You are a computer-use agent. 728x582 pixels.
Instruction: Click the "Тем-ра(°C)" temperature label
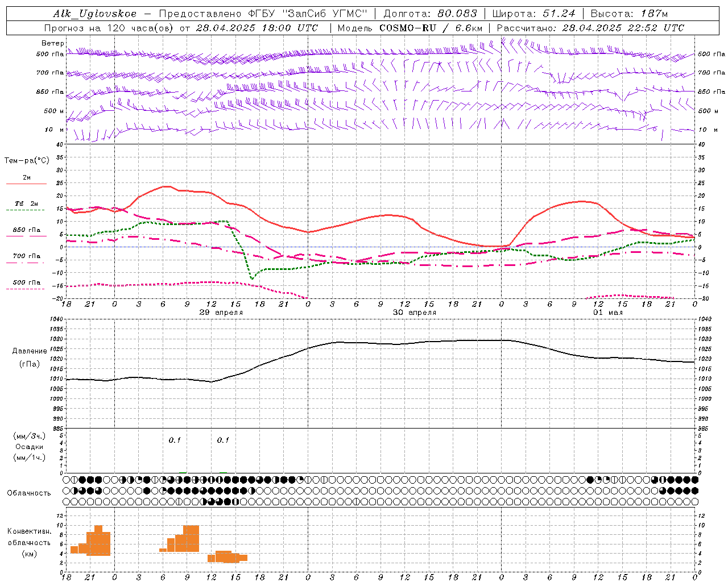[27, 161]
